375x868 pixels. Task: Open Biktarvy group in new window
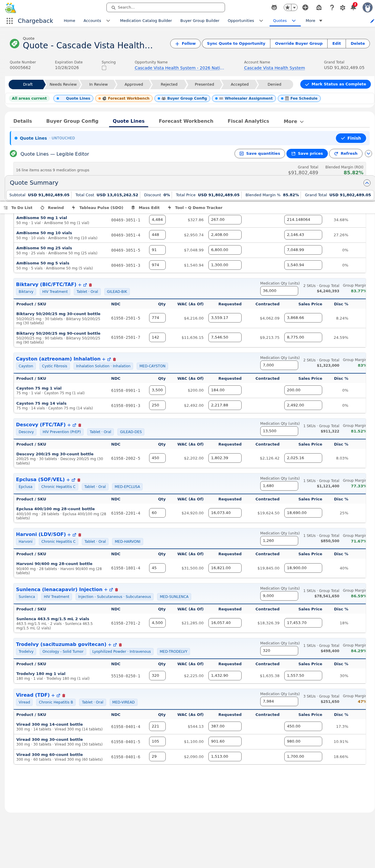tap(85, 285)
